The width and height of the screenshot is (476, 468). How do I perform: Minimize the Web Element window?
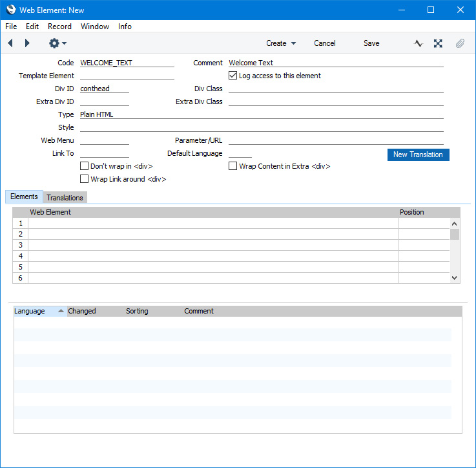point(402,10)
